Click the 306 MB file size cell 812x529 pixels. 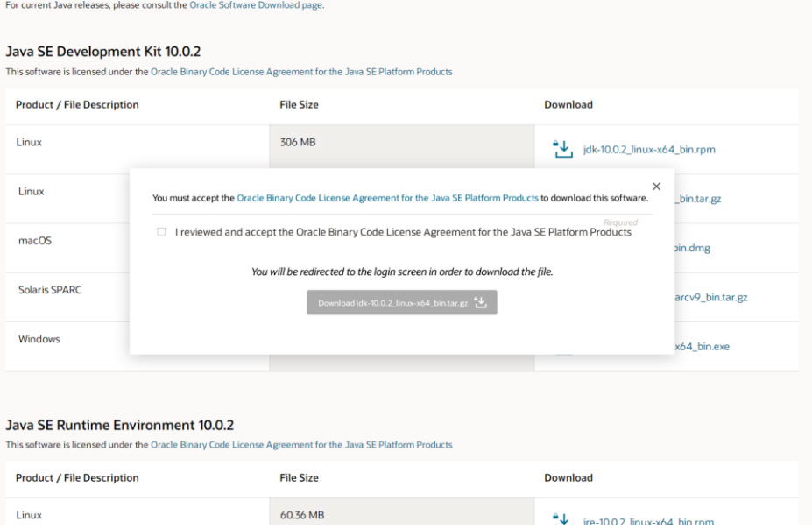[x=298, y=142]
